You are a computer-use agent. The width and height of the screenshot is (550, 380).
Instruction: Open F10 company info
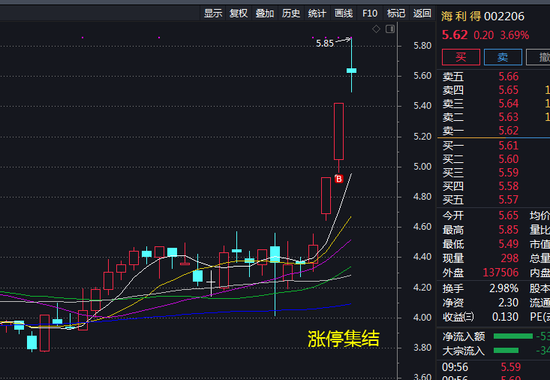tap(370, 13)
